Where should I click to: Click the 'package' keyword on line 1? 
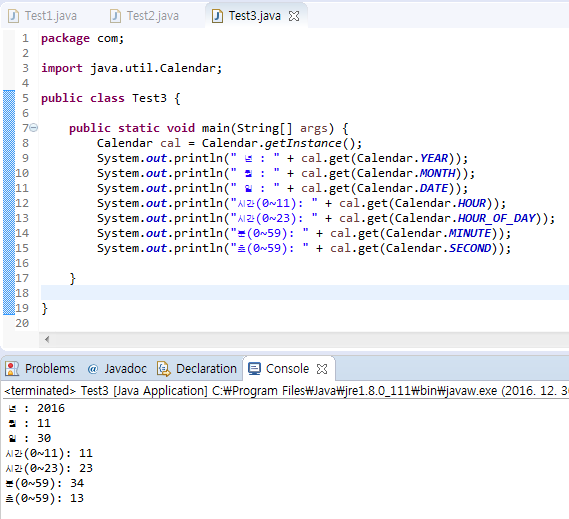click(65, 38)
